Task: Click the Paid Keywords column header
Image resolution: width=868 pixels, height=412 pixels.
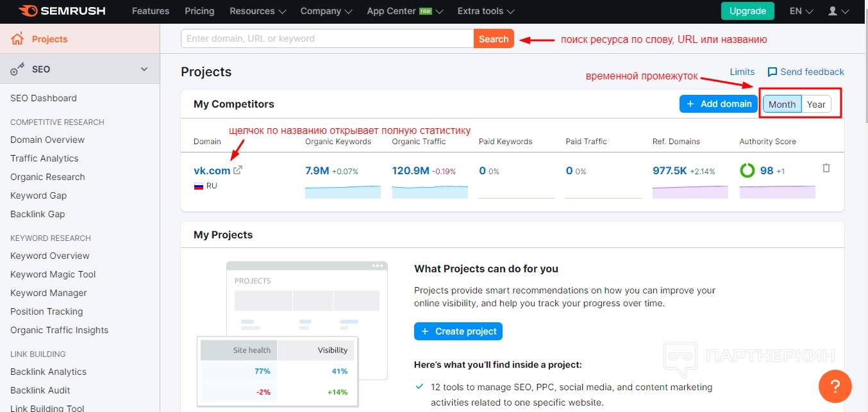Action: tap(506, 142)
